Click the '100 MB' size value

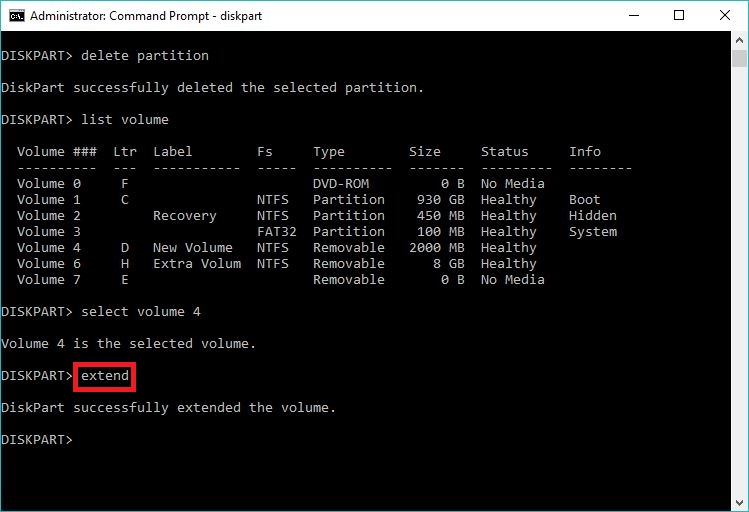440,232
